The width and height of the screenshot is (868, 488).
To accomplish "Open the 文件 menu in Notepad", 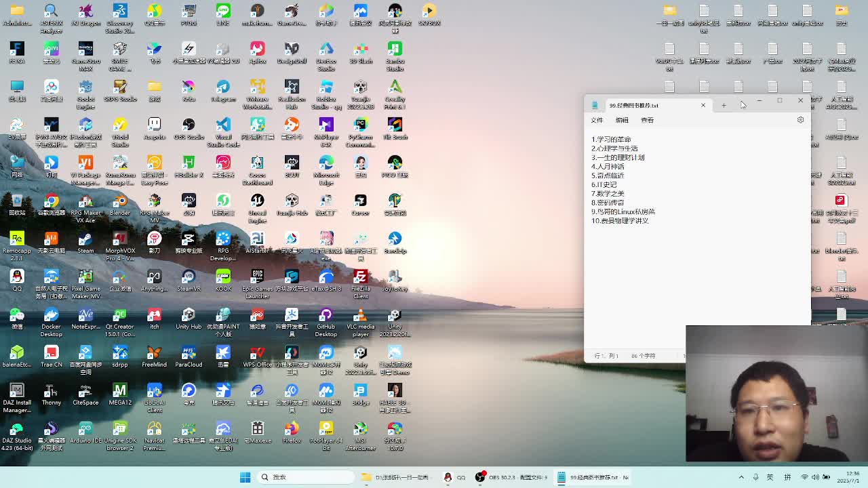I will pos(597,120).
